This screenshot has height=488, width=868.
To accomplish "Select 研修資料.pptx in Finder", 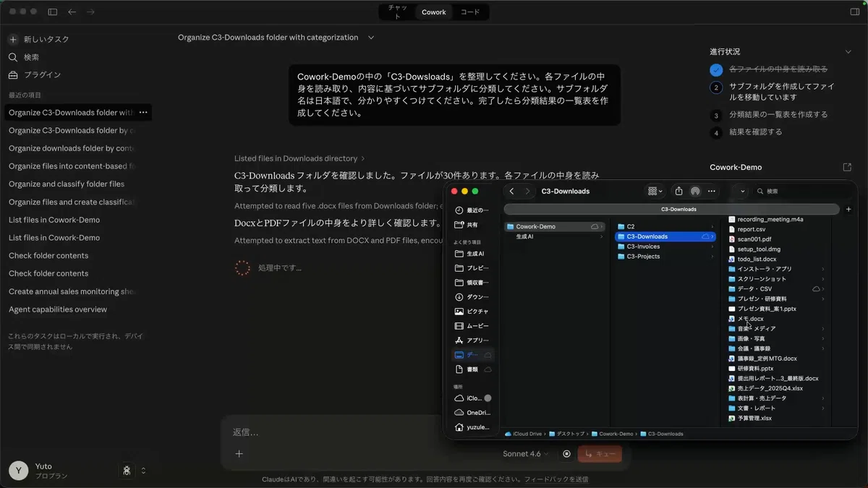I will pos(751,369).
